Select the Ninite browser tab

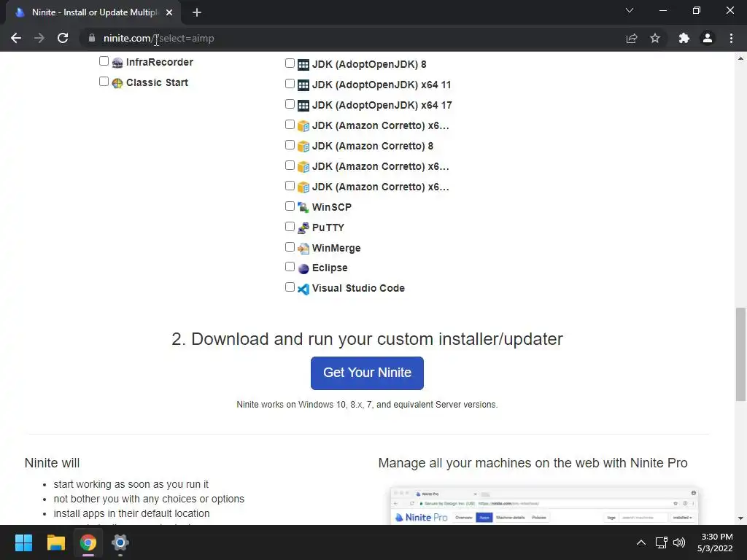pyautogui.click(x=93, y=12)
